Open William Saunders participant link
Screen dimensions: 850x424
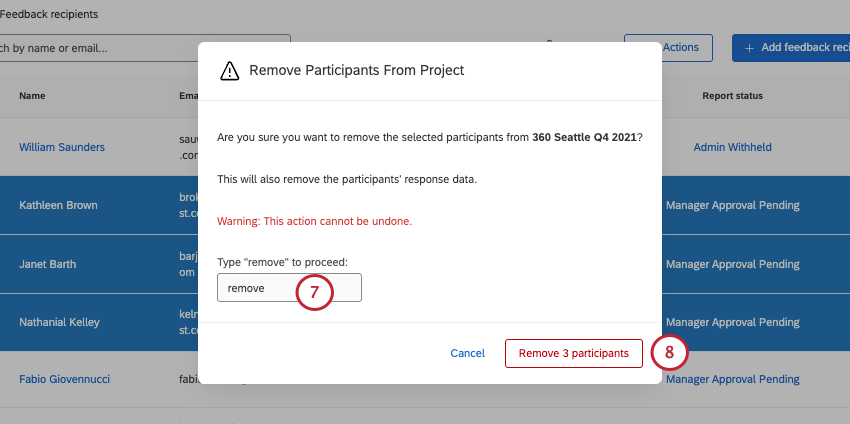(x=62, y=147)
